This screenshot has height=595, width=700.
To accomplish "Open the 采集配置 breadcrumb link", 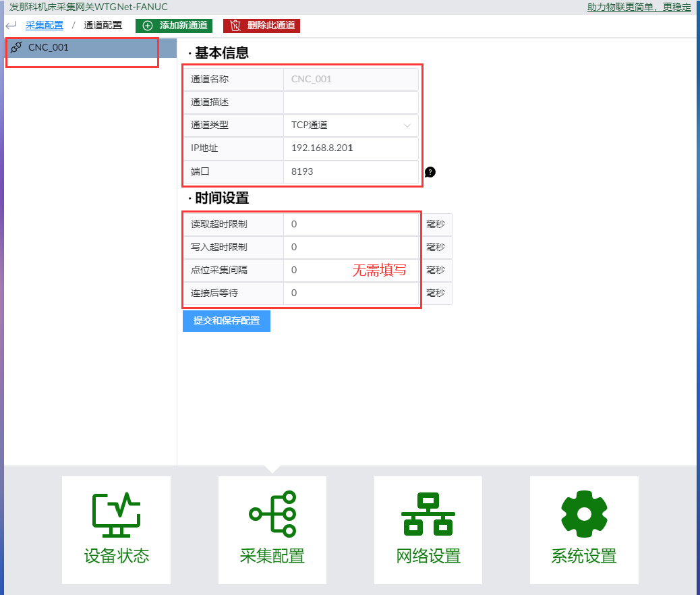I will 45,26.
